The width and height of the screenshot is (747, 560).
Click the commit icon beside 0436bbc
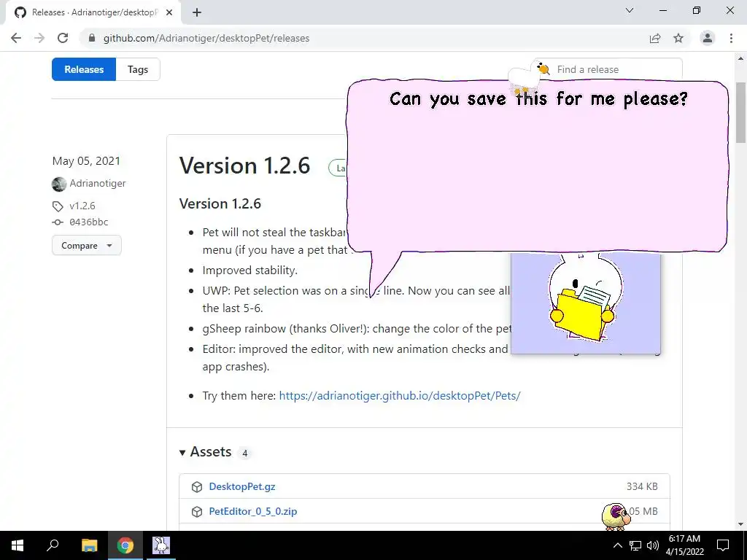coord(58,222)
